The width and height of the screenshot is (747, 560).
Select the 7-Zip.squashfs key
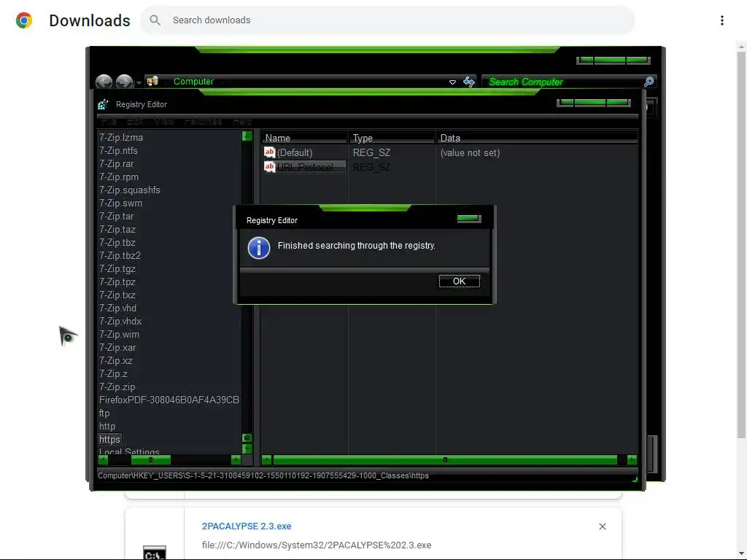click(x=130, y=190)
